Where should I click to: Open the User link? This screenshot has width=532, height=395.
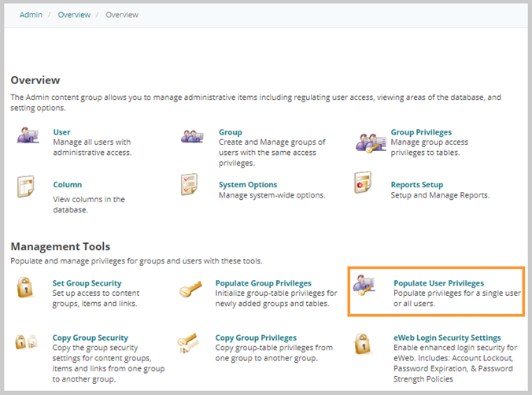61,132
